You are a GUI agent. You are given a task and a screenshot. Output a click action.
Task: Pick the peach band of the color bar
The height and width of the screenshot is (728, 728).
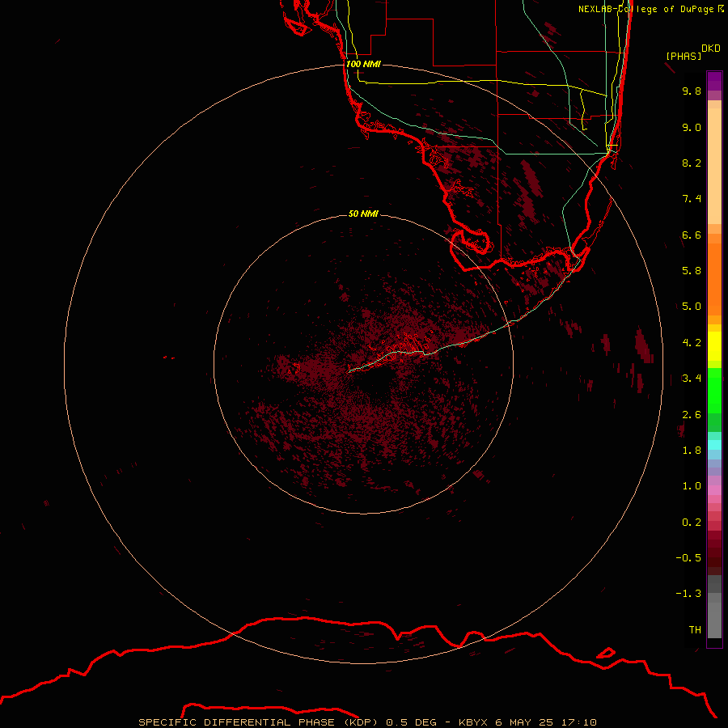click(714, 166)
